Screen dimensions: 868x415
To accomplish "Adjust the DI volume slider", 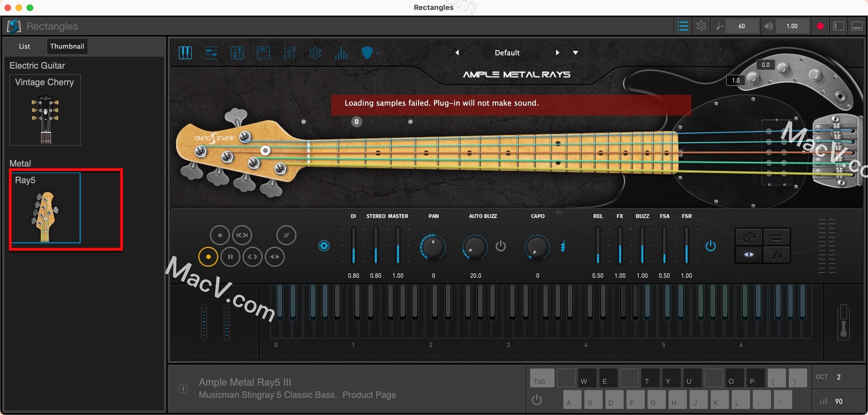I will coord(354,245).
